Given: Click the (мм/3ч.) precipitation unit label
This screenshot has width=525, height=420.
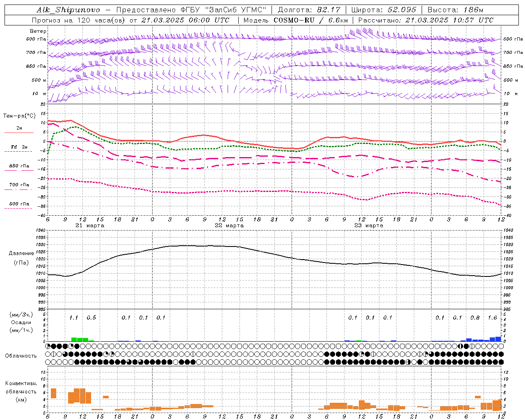Looking at the screenshot, I should pos(21,315).
